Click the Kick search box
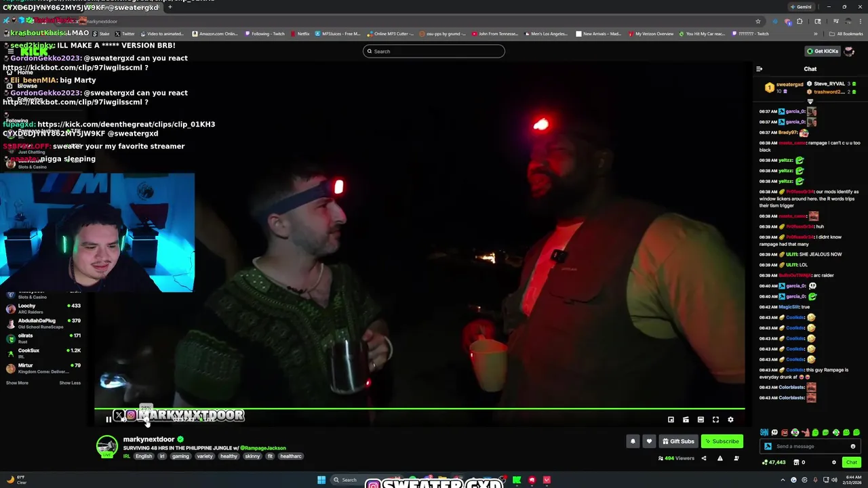 click(434, 51)
